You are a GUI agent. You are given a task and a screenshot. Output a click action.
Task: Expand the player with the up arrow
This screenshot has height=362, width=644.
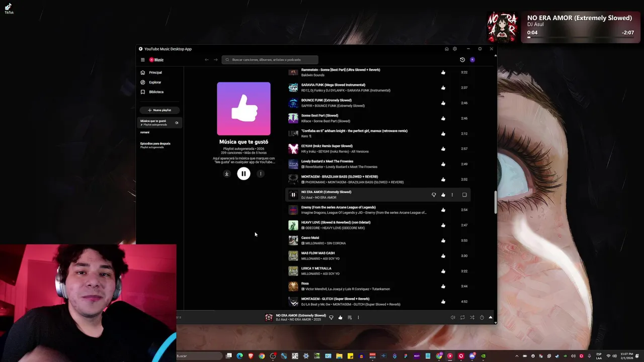tap(491, 317)
